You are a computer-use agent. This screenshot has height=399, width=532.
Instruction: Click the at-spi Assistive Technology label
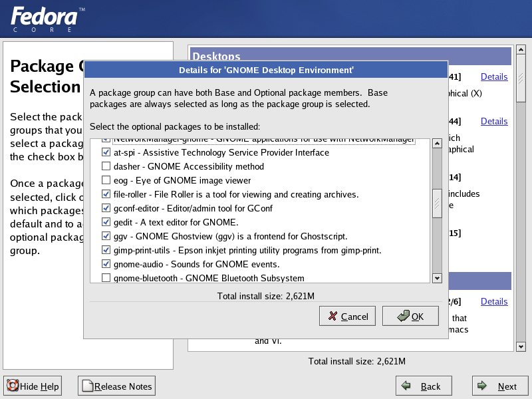pos(221,153)
